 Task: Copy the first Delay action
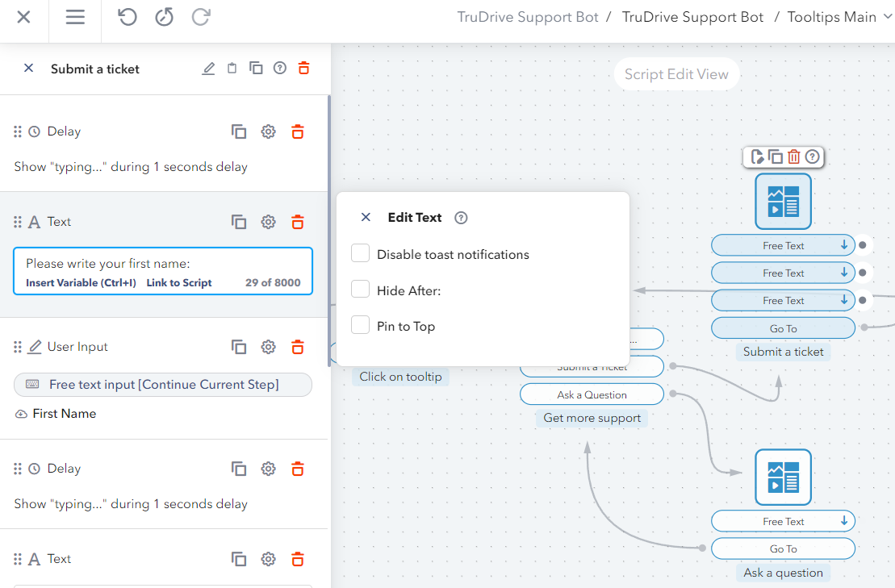click(239, 131)
